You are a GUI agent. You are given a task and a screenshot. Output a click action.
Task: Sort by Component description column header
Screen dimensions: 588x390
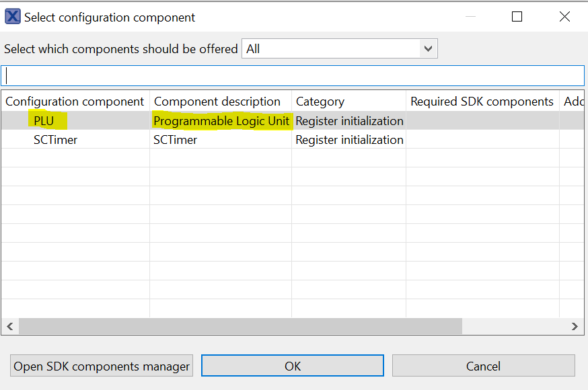point(217,102)
